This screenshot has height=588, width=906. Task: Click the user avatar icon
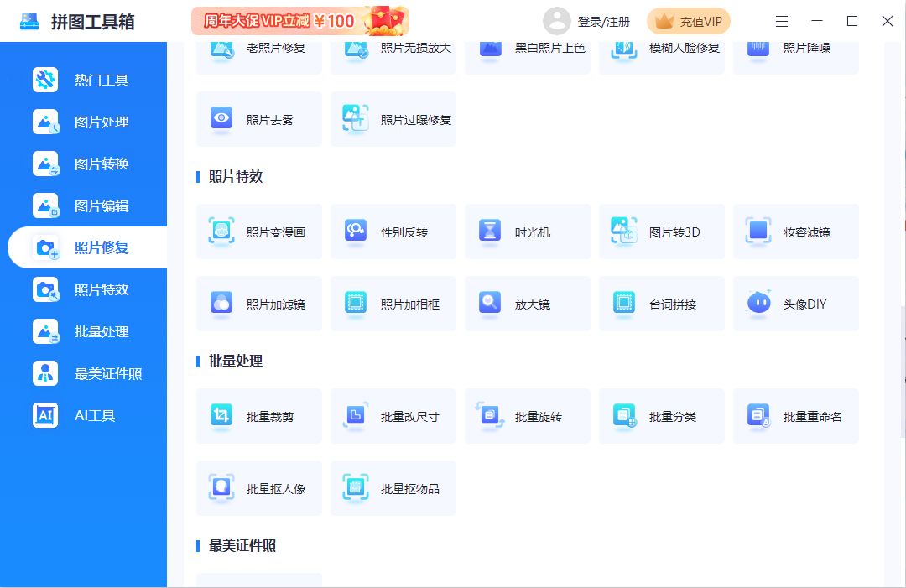557,21
